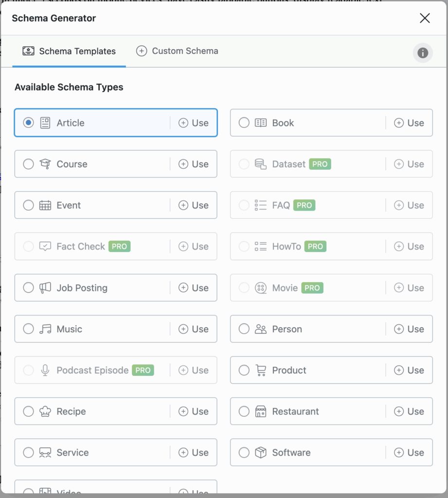The height and width of the screenshot is (498, 448).
Task: Open the Schema Templates tab
Action: (69, 51)
